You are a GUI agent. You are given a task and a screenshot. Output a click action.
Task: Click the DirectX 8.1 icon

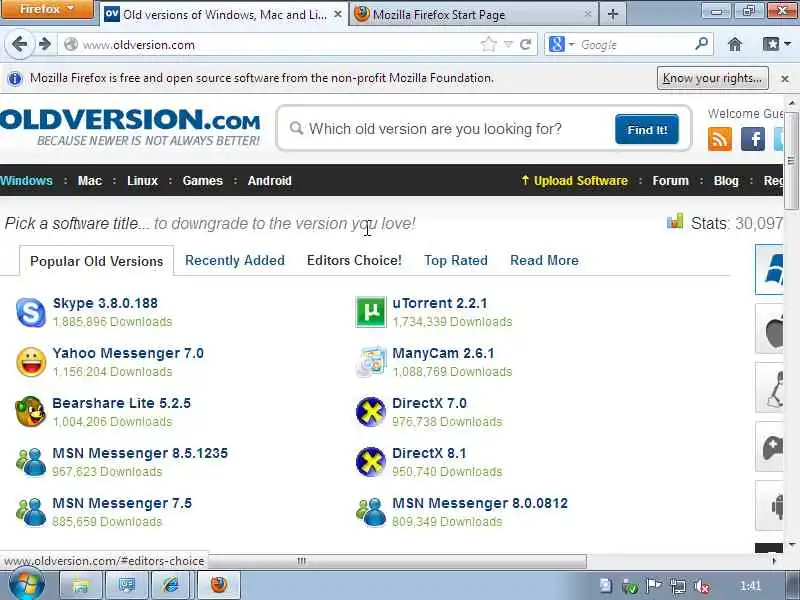(370, 462)
